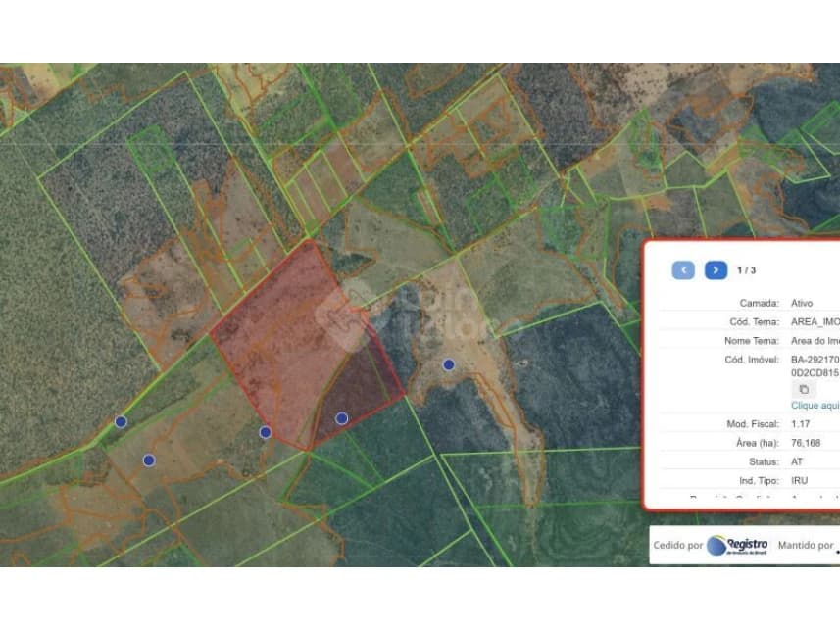Click the "Status:" label
840x630 pixels.
pyautogui.click(x=764, y=461)
